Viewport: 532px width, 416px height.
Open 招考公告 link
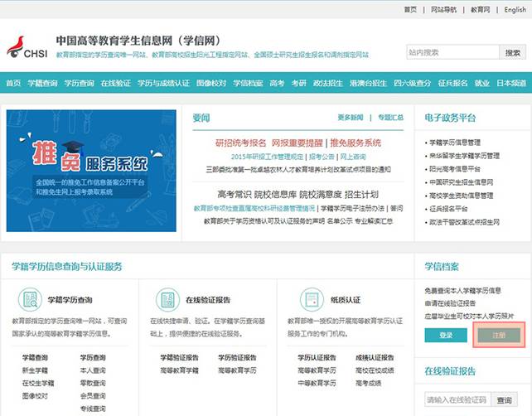[x=322, y=157]
